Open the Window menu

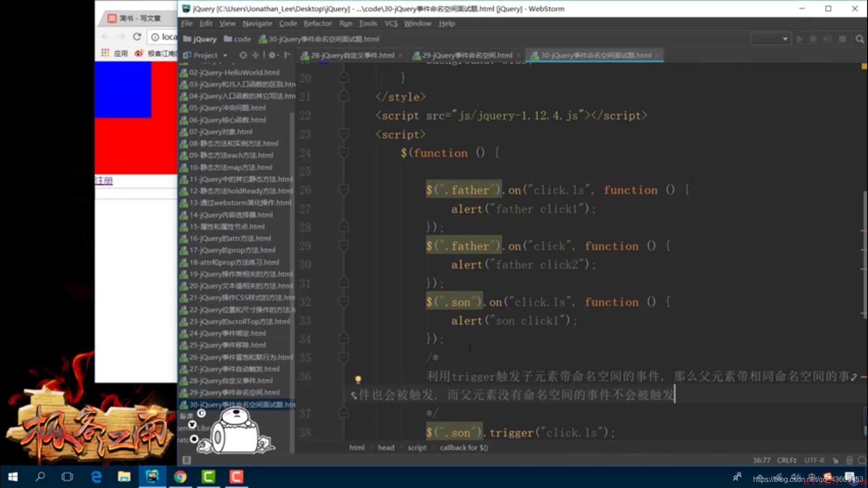point(418,23)
